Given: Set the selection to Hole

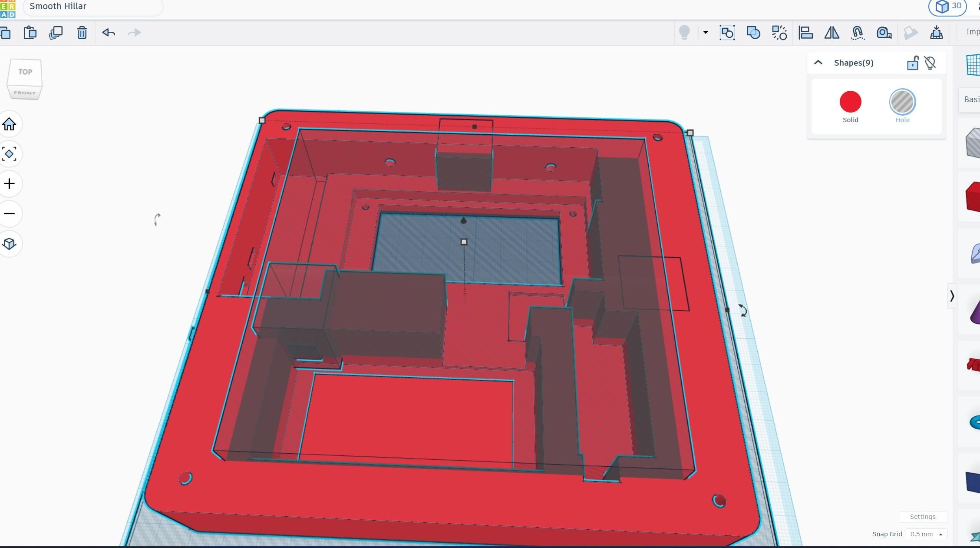Looking at the screenshot, I should [902, 107].
